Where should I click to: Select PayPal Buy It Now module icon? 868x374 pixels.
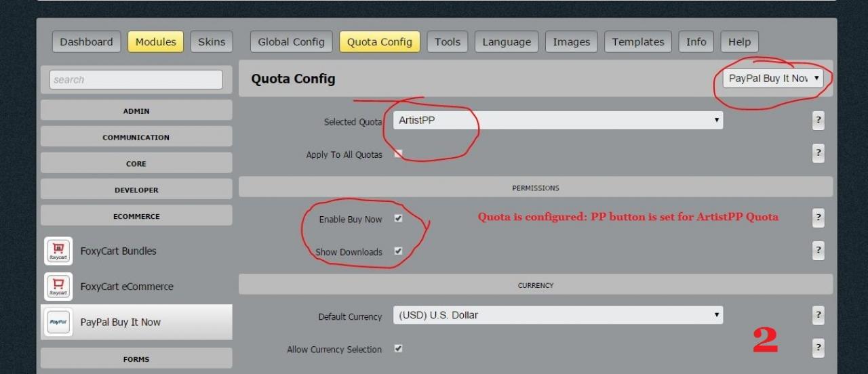[58, 323]
